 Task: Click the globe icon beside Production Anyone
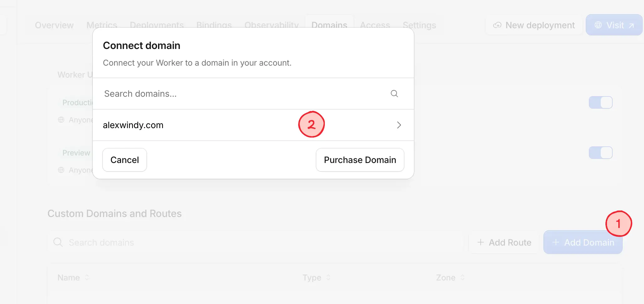click(x=61, y=120)
